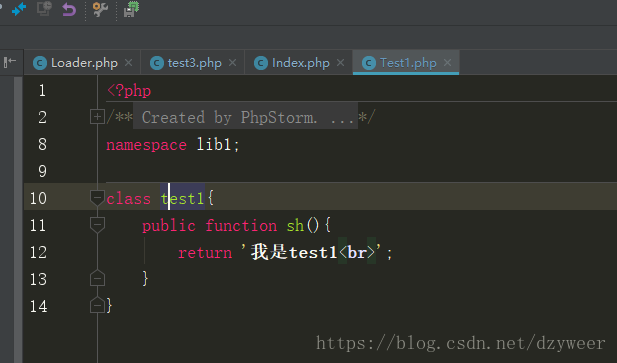
Task: Click the hide panel arrow icon left of tabs
Action: point(10,62)
